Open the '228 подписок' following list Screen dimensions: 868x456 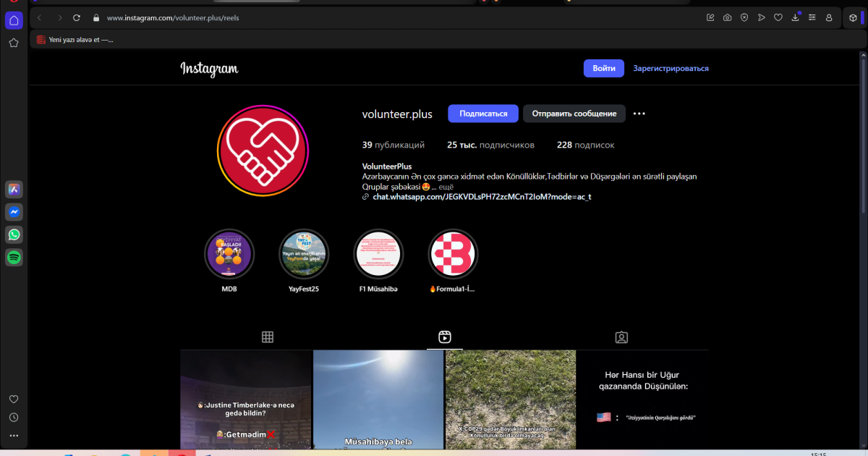point(586,145)
